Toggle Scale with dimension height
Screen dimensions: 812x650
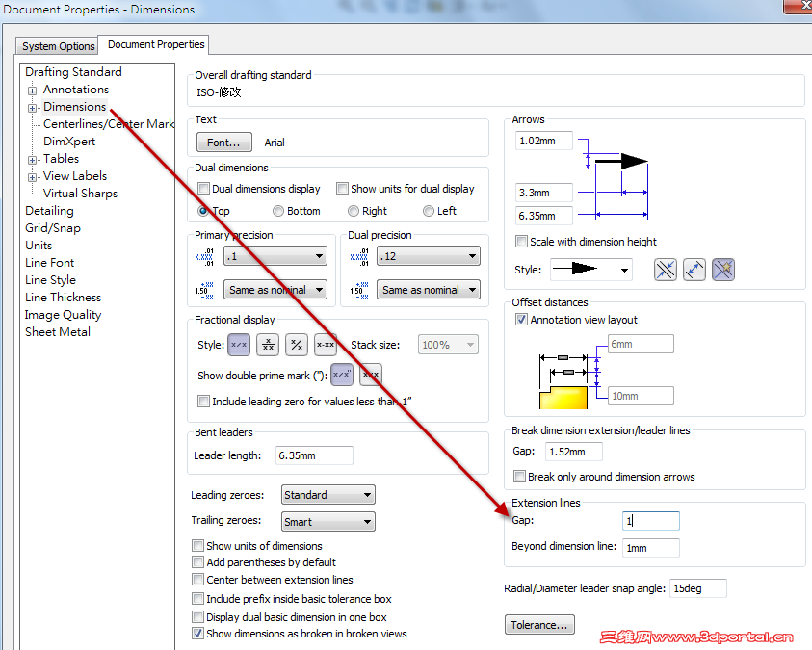(521, 242)
